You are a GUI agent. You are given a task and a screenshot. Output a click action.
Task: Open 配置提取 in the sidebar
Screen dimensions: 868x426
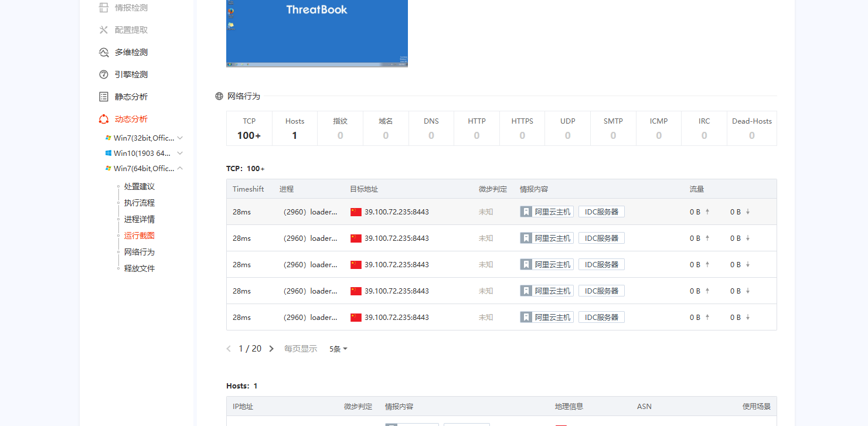click(x=131, y=30)
